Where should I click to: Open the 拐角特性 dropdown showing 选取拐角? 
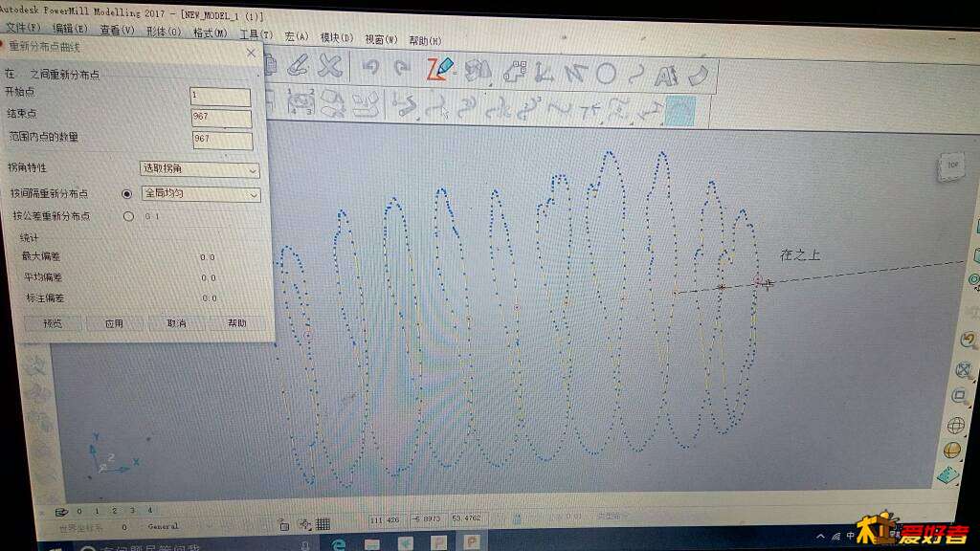[199, 168]
